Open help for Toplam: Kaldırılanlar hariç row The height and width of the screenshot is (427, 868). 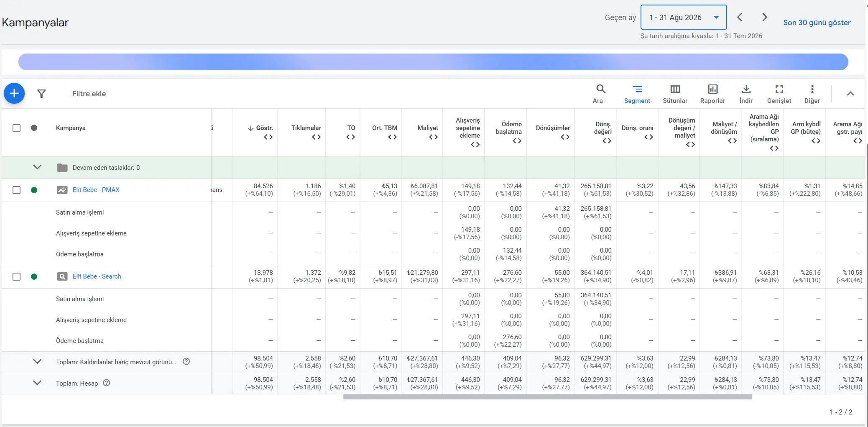pos(186,361)
